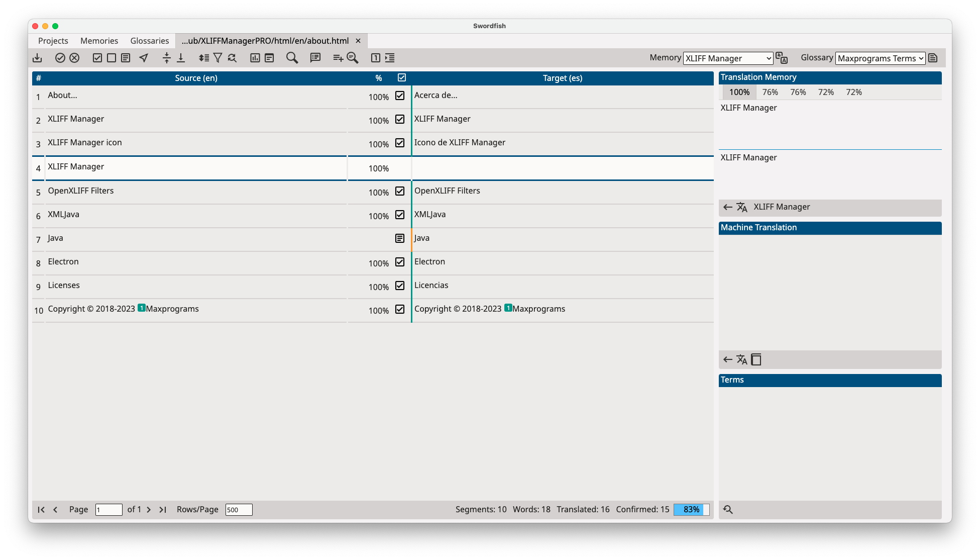Click the export translations download icon

(37, 58)
